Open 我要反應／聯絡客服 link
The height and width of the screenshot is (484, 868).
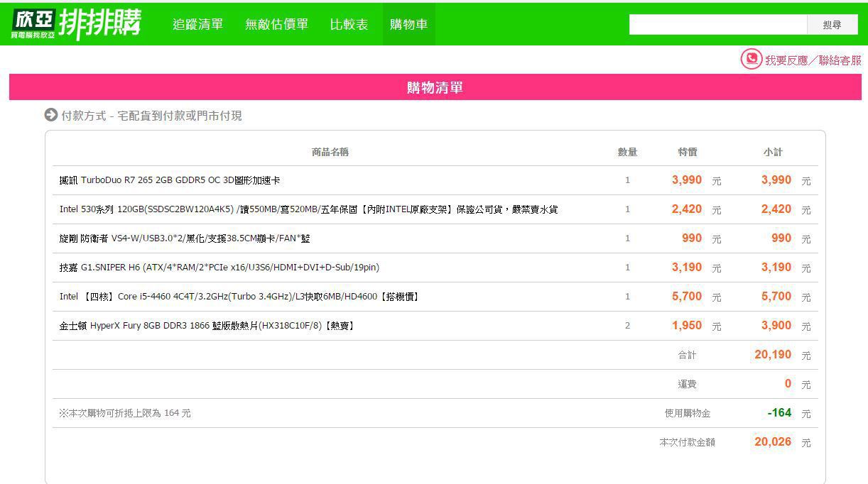(813, 60)
